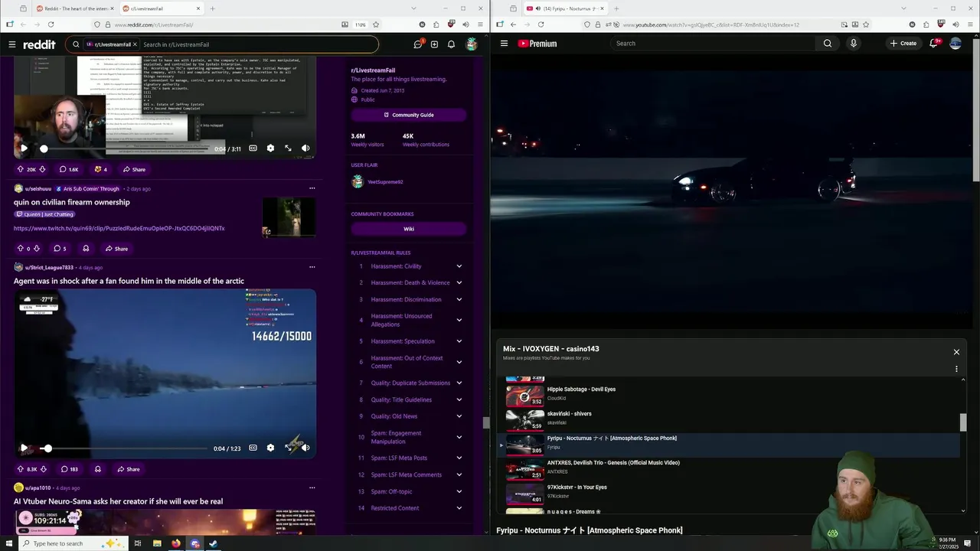Give an award to the quin post
Viewport: 980px width, 551px height.
tap(86, 249)
